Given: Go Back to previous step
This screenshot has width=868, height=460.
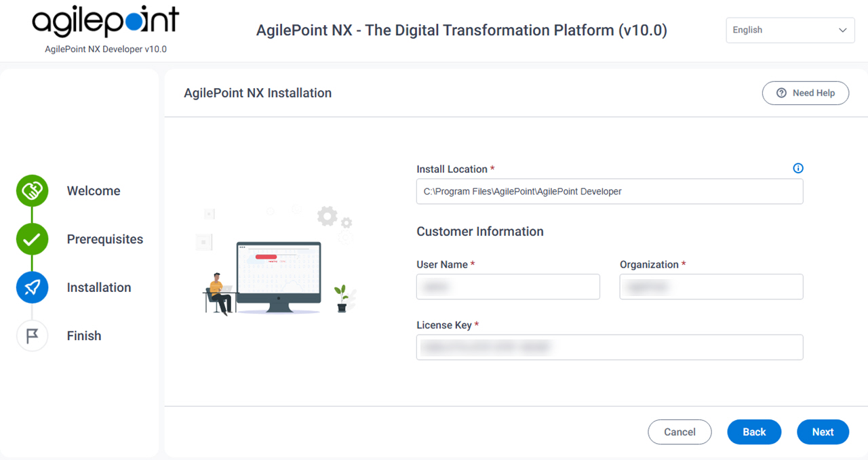Looking at the screenshot, I should [x=754, y=432].
